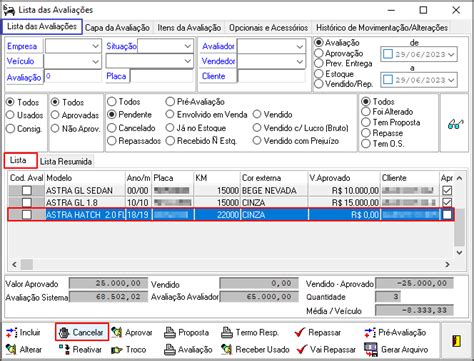This screenshot has height=361, width=474.
Task: Click the Proposta printer icon
Action: click(170, 332)
